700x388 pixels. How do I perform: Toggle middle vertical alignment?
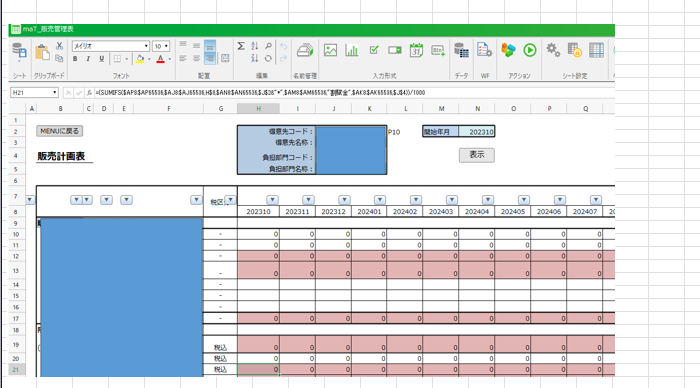pos(196,46)
